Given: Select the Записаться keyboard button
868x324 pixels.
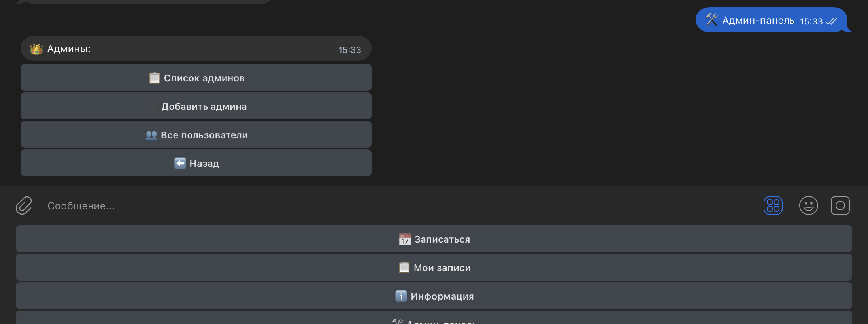Looking at the screenshot, I should [x=434, y=239].
